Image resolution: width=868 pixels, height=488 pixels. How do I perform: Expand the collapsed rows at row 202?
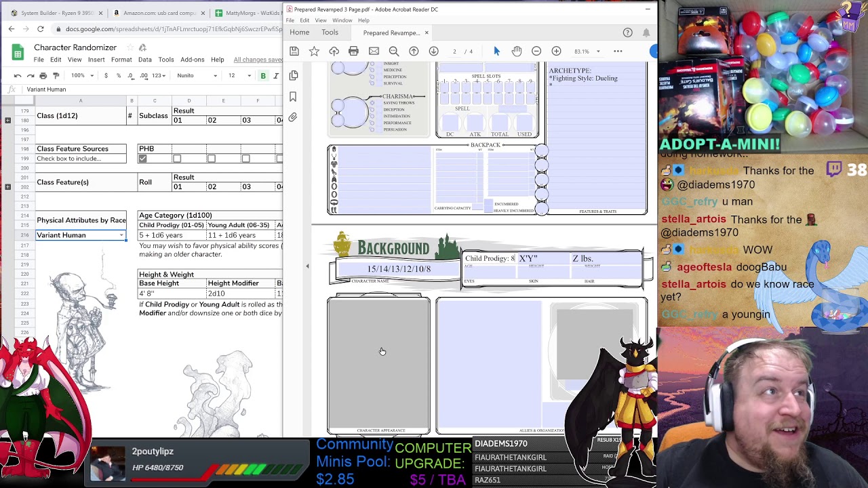tap(7, 186)
